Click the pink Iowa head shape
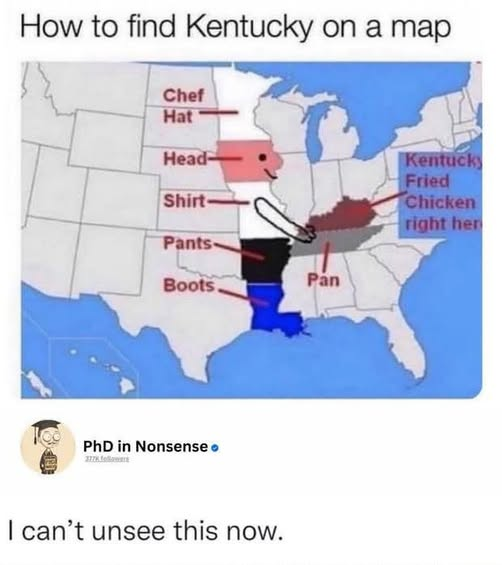The height and width of the screenshot is (565, 502). (x=249, y=160)
